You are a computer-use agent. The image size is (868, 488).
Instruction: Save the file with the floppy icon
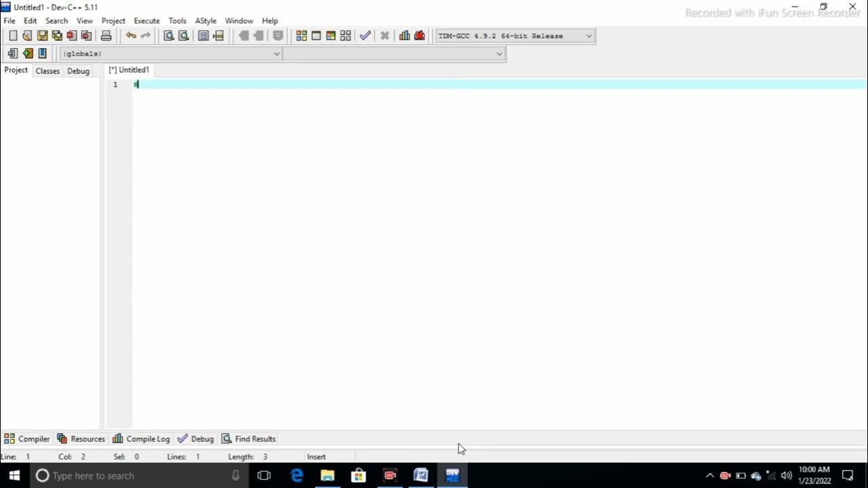click(42, 36)
